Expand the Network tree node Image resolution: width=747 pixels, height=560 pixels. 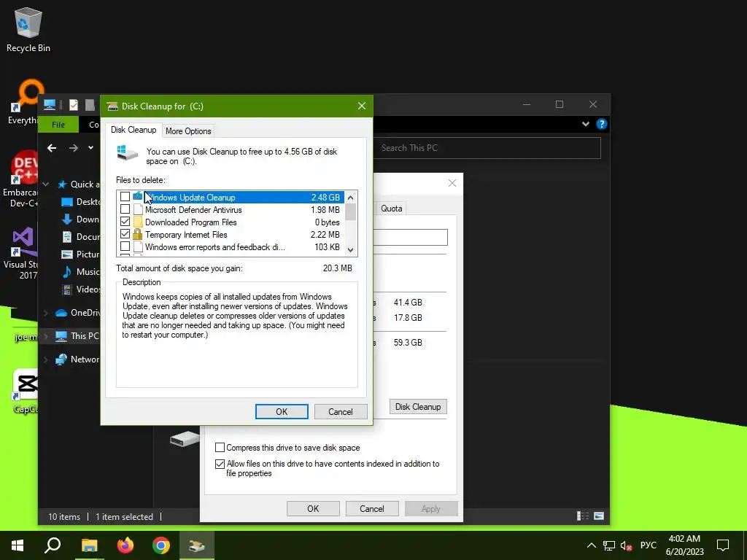[x=46, y=359]
